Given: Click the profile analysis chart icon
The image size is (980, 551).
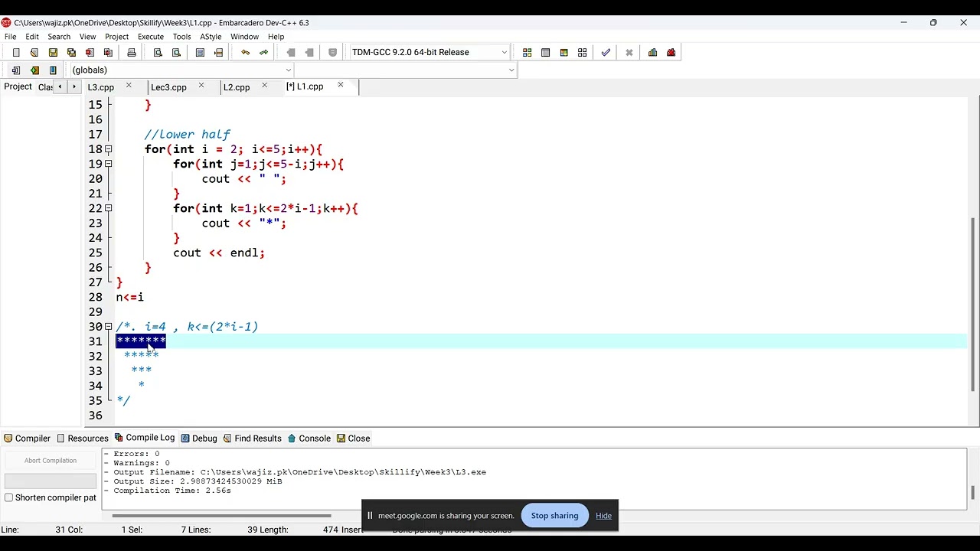Looking at the screenshot, I should (x=652, y=52).
